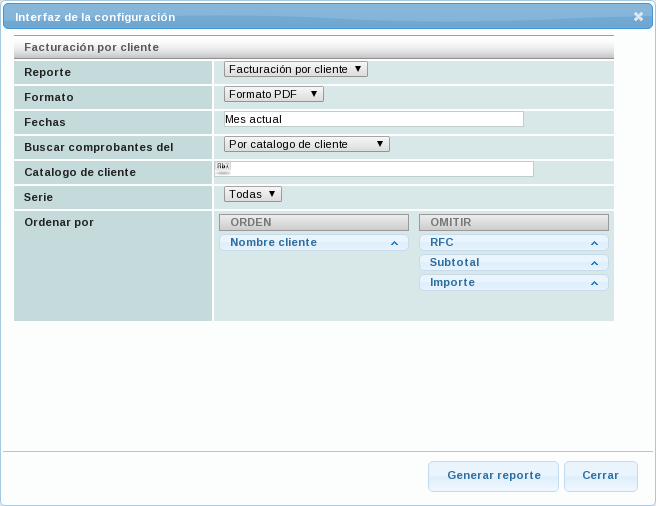The height and width of the screenshot is (506, 656).
Task: Open the Reporte dropdown
Action: coord(296,69)
